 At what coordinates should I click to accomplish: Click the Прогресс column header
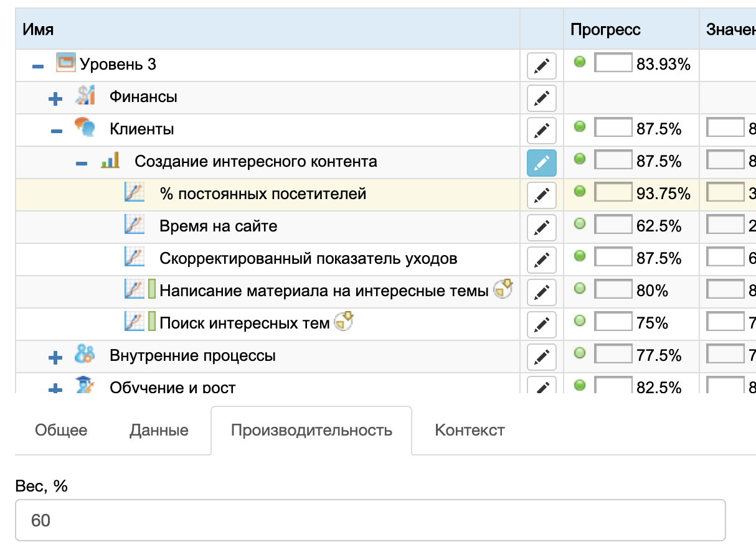(x=605, y=29)
